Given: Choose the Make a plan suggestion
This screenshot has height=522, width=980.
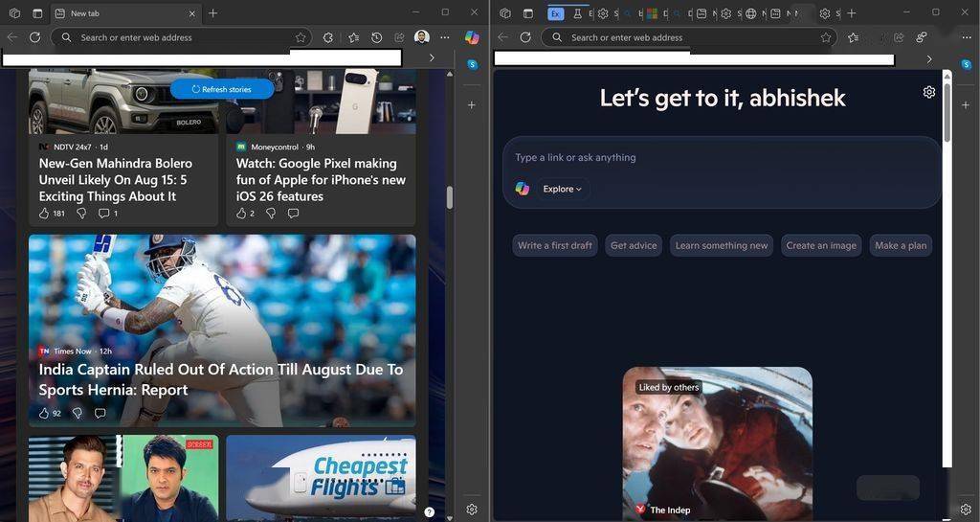Looking at the screenshot, I should [x=901, y=246].
